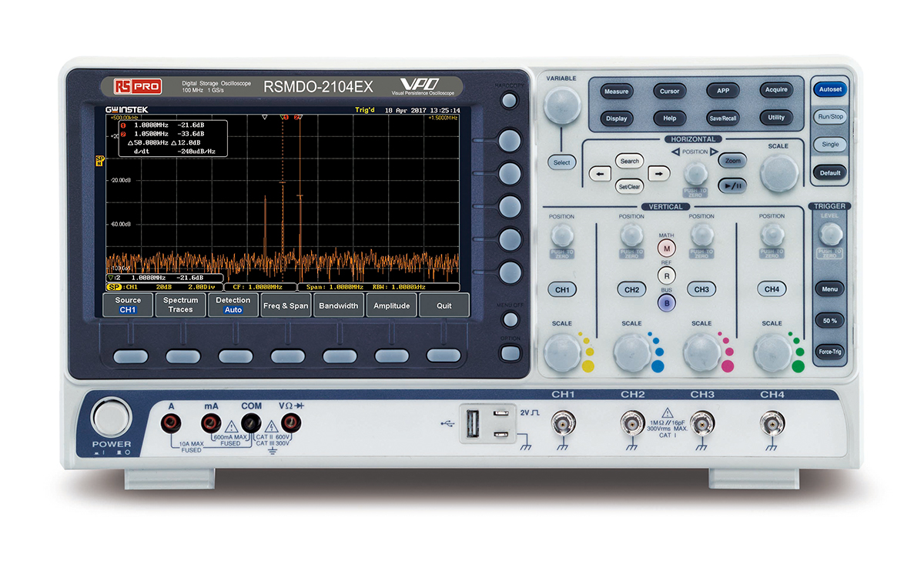Open the Source CH1 softkey menu

(128, 305)
